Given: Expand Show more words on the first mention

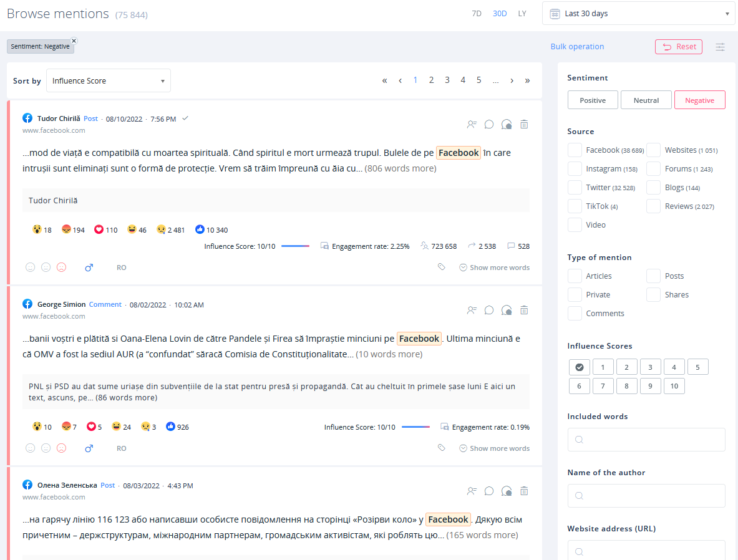Looking at the screenshot, I should (x=494, y=267).
